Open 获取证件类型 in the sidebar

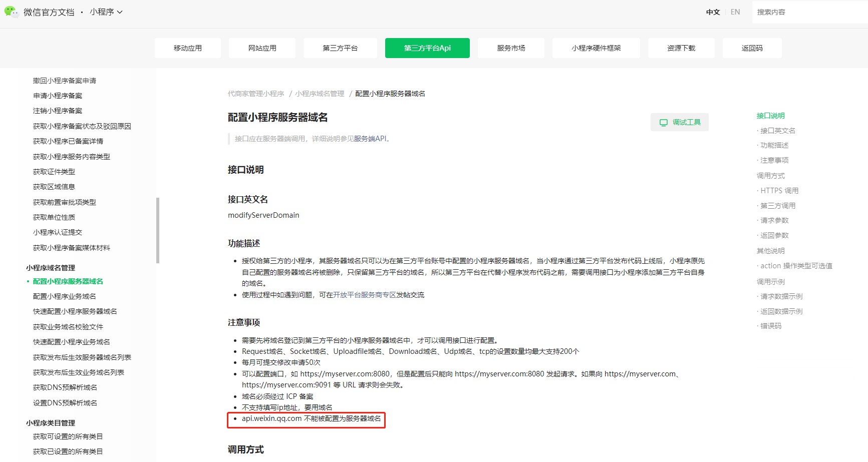54,172
